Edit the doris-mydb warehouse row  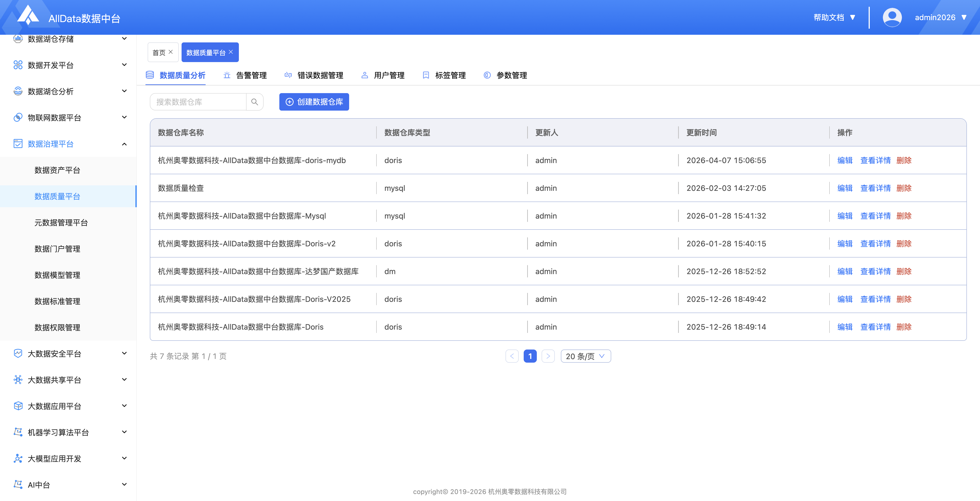point(845,160)
